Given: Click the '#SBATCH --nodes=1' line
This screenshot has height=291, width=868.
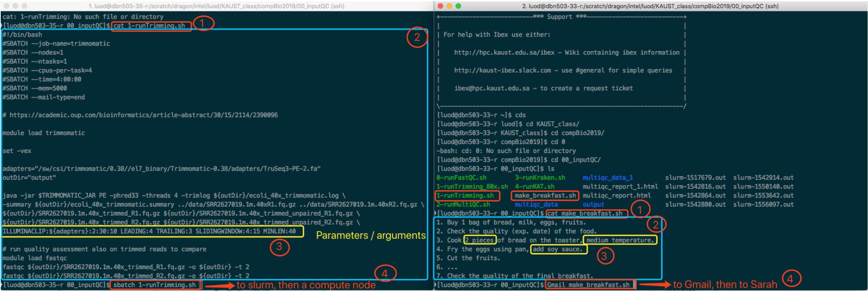Looking at the screenshot, I should pyautogui.click(x=33, y=53).
